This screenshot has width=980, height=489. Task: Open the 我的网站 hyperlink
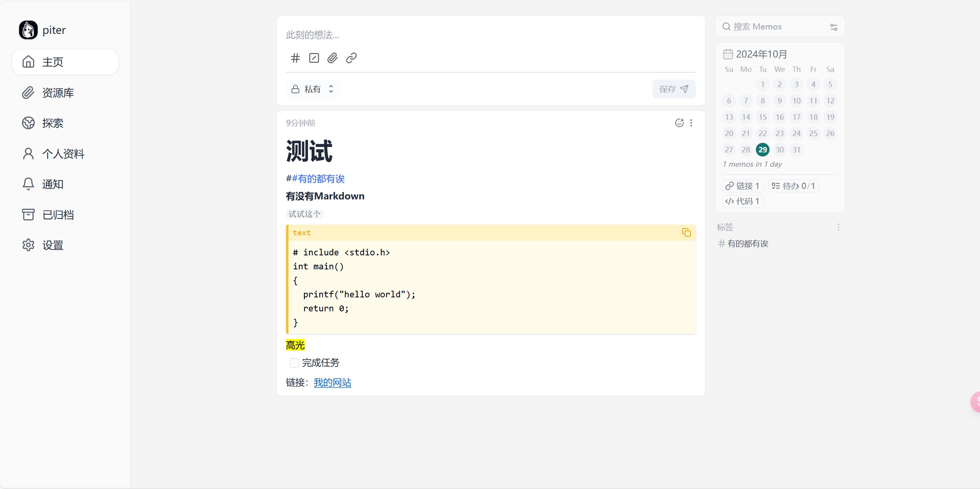pos(332,382)
